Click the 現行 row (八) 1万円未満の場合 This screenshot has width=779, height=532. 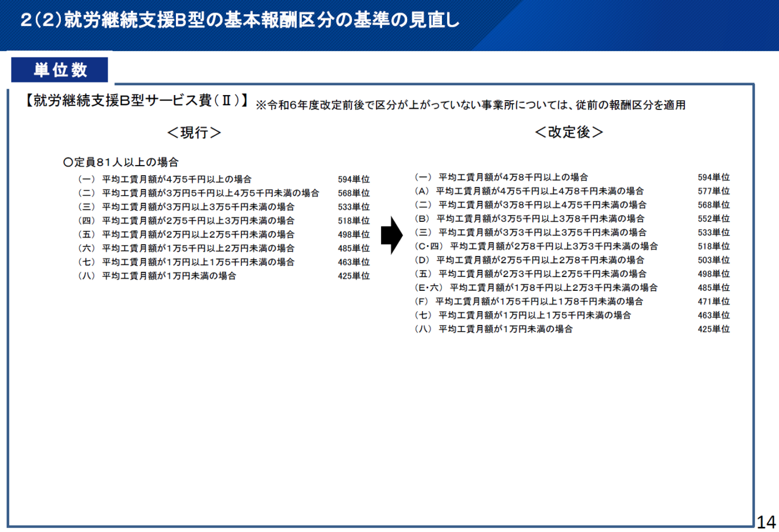pyautogui.click(x=157, y=276)
